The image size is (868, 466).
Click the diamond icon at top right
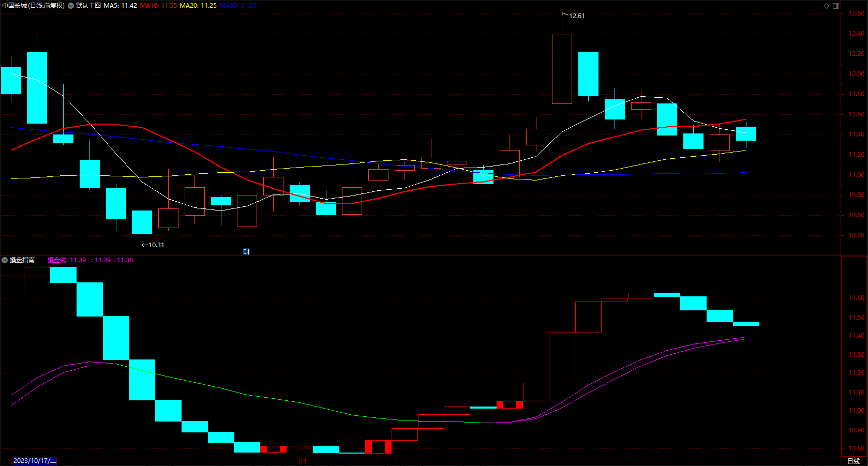826,6
